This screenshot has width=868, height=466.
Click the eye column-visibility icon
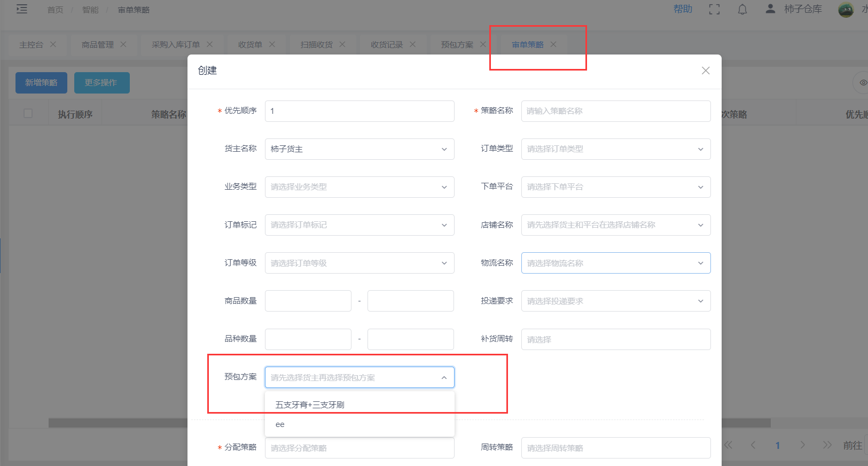pyautogui.click(x=863, y=83)
